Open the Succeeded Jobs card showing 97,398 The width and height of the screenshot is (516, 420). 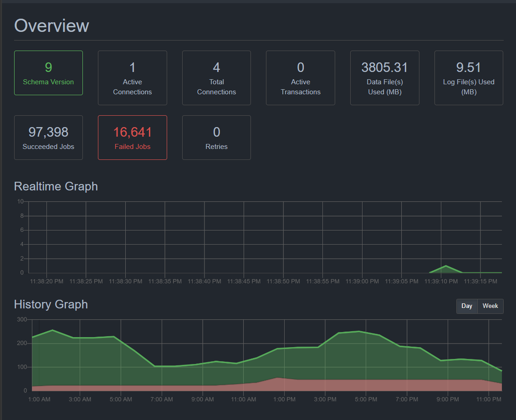pyautogui.click(x=48, y=138)
